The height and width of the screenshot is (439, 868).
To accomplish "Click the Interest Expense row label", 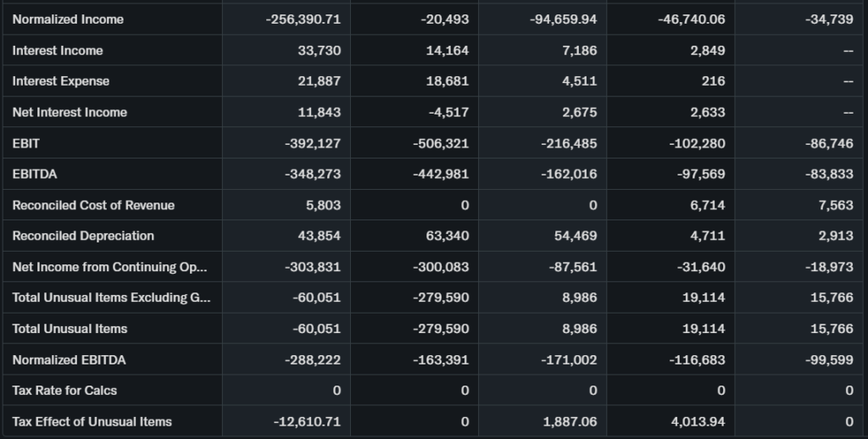I will coord(61,81).
